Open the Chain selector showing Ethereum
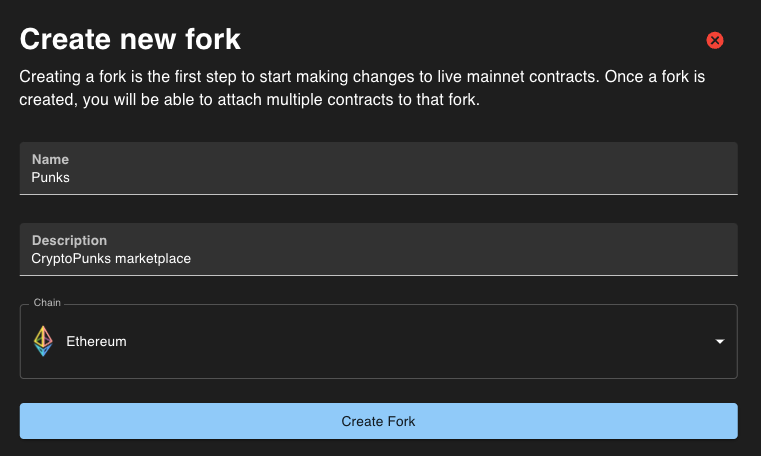Screen dimensions: 761x456 pos(378,342)
